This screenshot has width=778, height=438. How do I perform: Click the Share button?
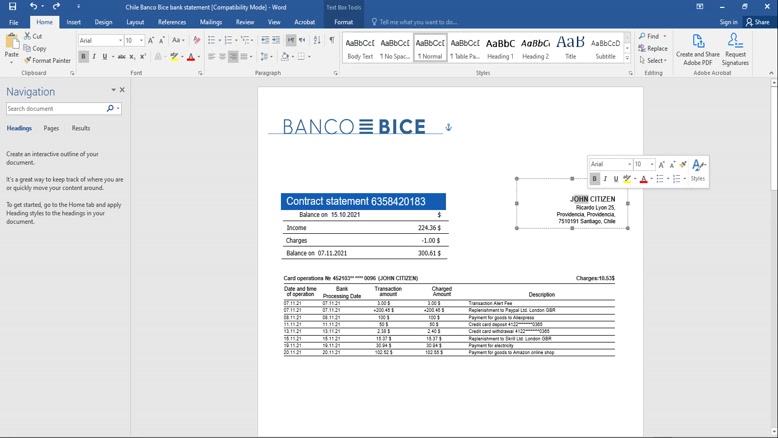tap(757, 22)
